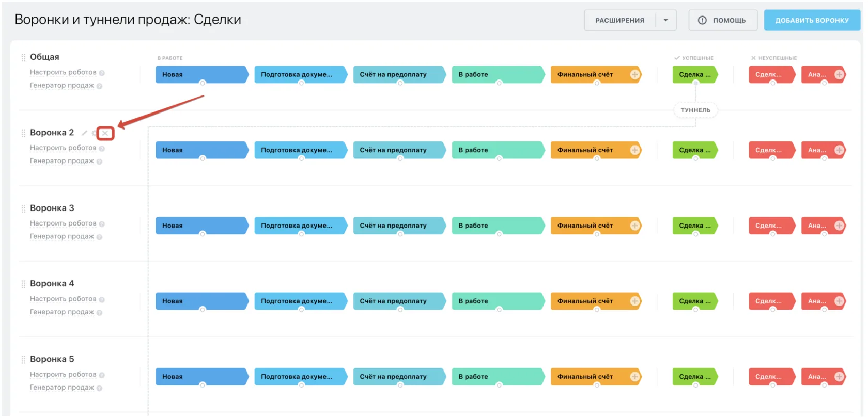
Task: Click Финальный счёт stage in Воронка 5
Action: click(x=596, y=377)
